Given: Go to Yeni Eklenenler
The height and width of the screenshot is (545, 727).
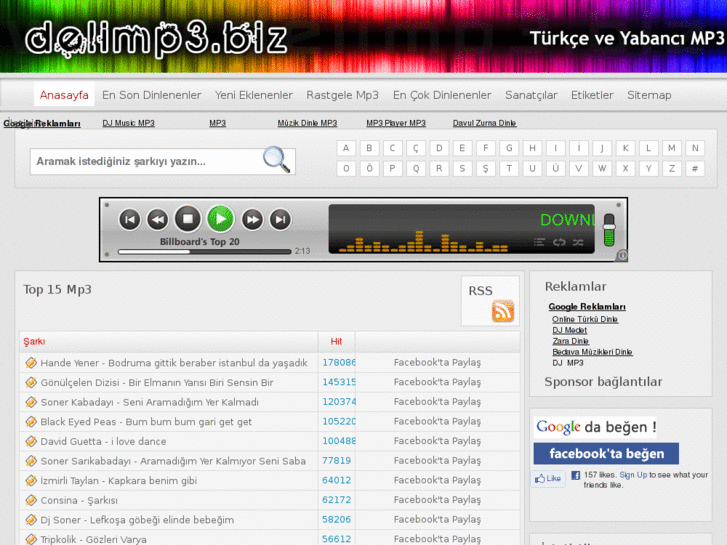Looking at the screenshot, I should point(254,95).
